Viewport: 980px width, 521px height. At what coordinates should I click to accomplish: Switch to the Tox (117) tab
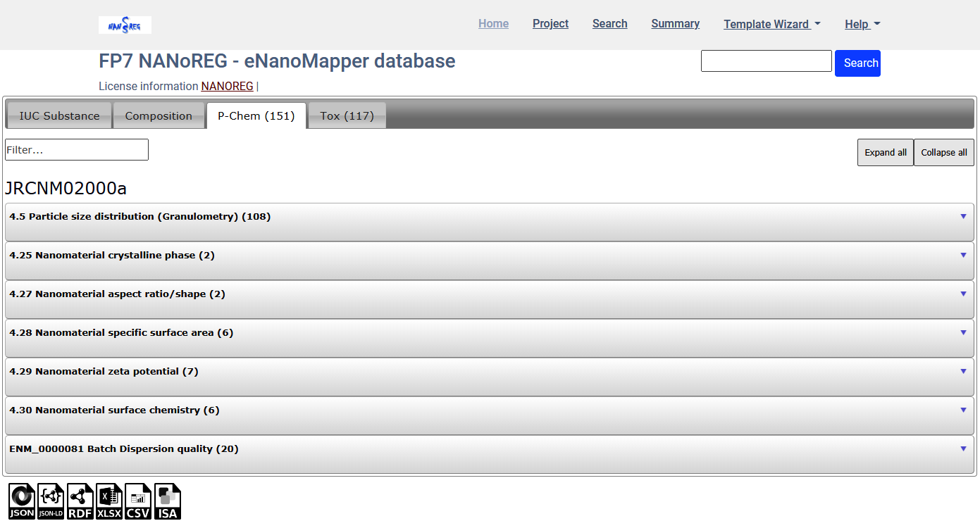point(347,116)
